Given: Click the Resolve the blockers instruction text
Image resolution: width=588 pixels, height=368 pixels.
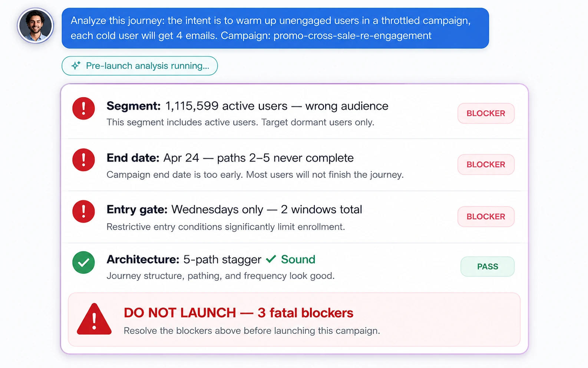Looking at the screenshot, I should coord(252,331).
